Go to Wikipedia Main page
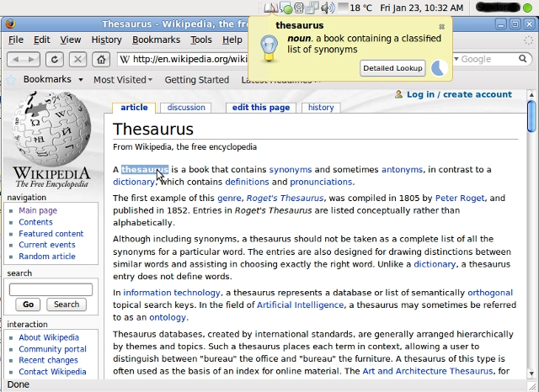 [38, 210]
